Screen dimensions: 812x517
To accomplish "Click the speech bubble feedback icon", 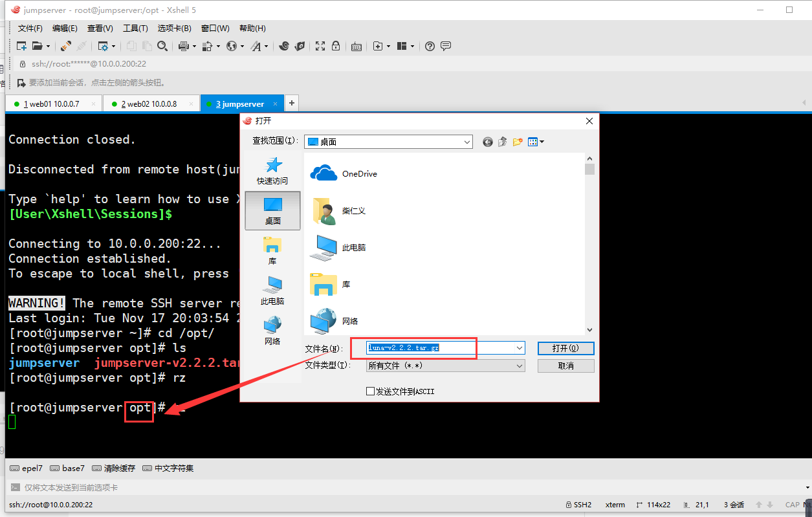I will coord(446,46).
